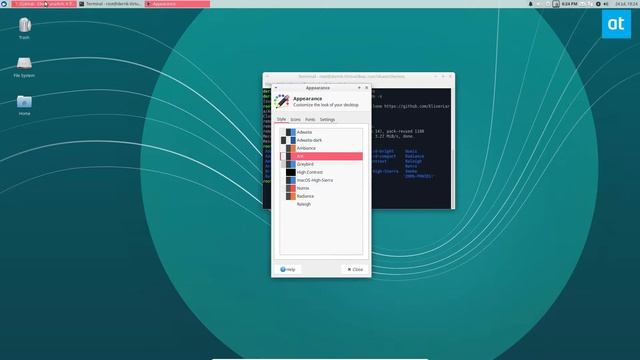Click the Appearance wand header icon
The image size is (640, 360).
pos(282,101)
